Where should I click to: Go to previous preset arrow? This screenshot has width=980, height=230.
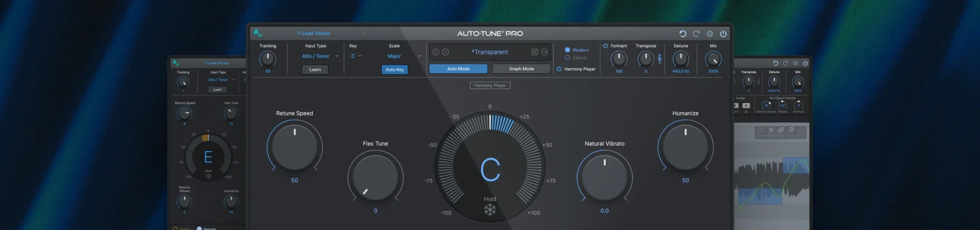click(436, 52)
